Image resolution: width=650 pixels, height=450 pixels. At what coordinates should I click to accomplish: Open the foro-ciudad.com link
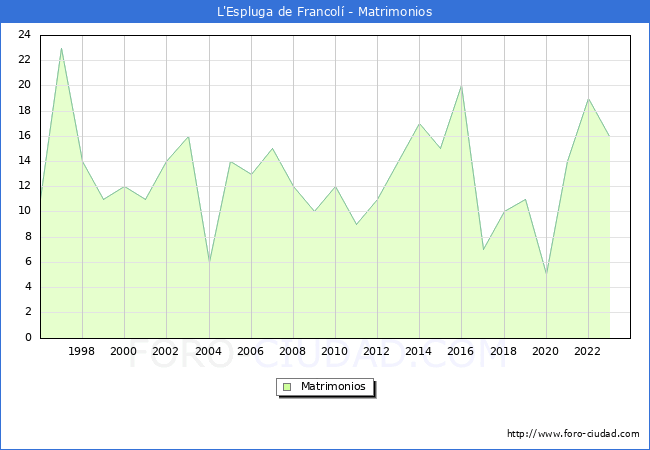[x=573, y=434]
